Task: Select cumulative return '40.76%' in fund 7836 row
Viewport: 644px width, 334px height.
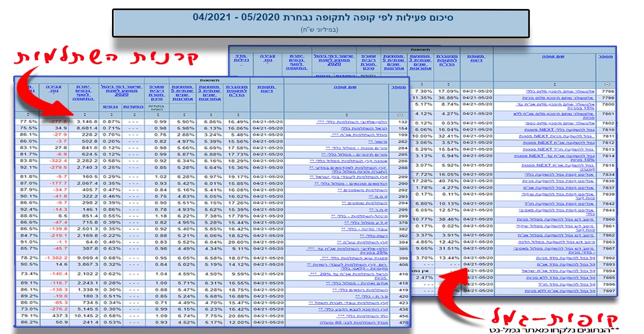Action: click(x=450, y=181)
